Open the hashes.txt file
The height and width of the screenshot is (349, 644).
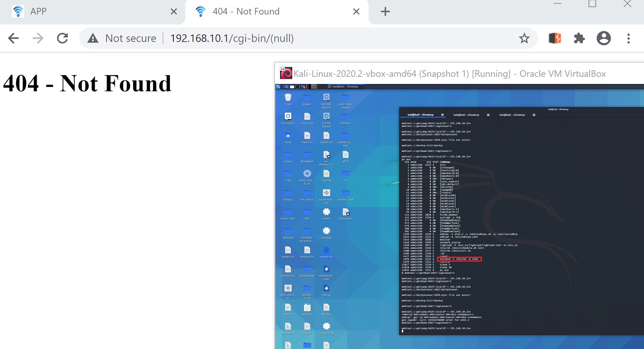click(288, 252)
